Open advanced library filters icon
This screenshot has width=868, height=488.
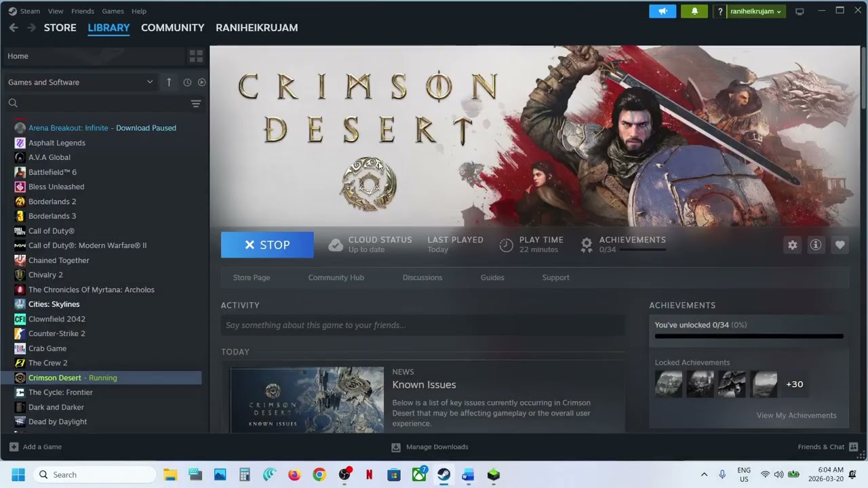(x=196, y=104)
